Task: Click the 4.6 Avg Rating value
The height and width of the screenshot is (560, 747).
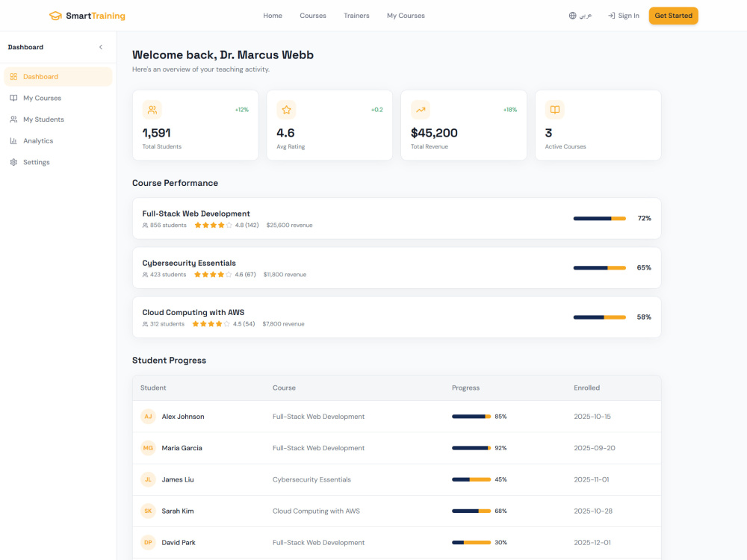Action: (285, 133)
